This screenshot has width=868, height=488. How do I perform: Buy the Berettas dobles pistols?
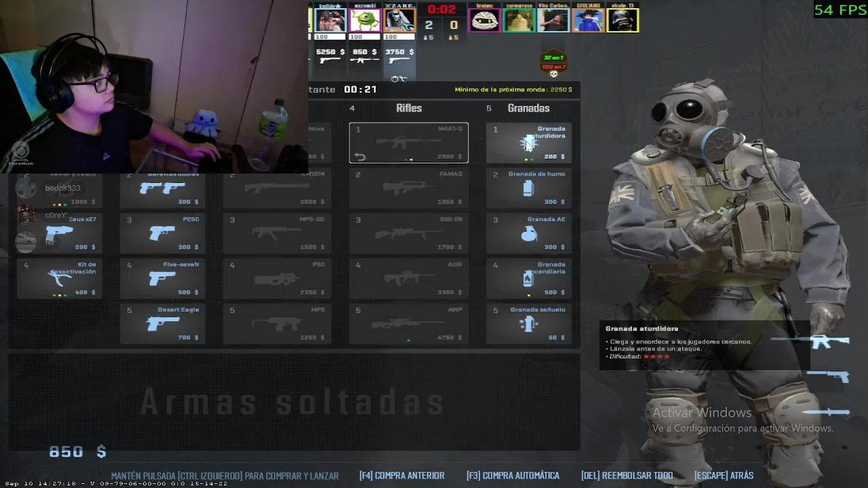[163, 189]
